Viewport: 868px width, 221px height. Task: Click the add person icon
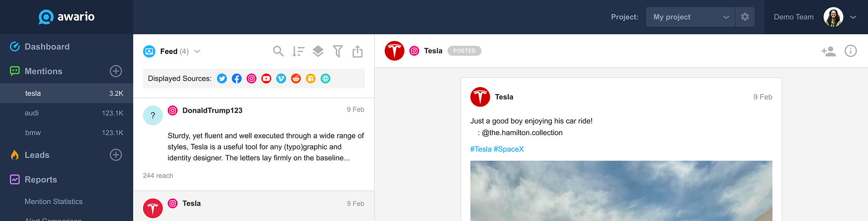pos(829,51)
